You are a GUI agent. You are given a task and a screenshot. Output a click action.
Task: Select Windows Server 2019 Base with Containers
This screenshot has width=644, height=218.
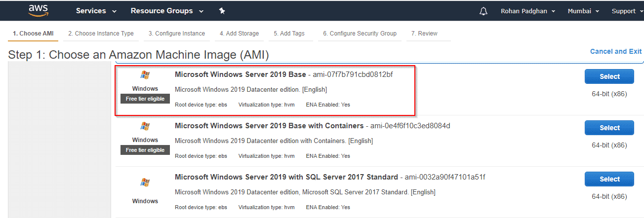coord(609,128)
